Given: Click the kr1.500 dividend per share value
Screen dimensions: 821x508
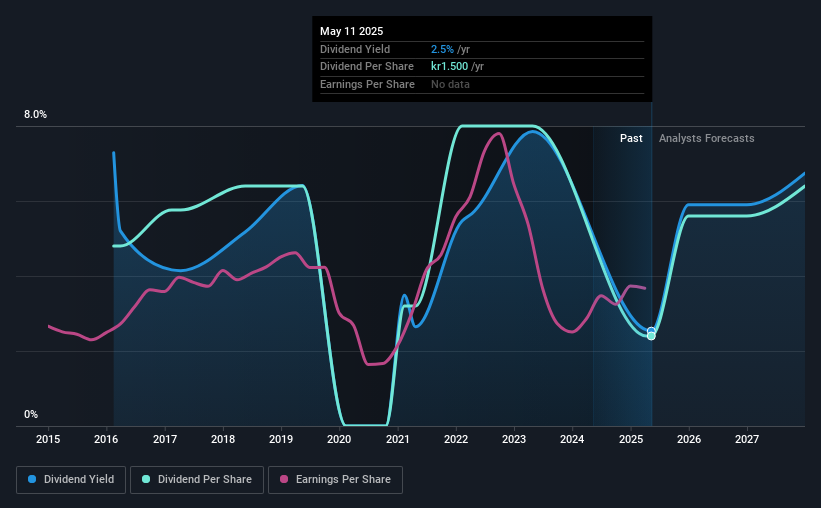Looking at the screenshot, I should click(449, 67).
